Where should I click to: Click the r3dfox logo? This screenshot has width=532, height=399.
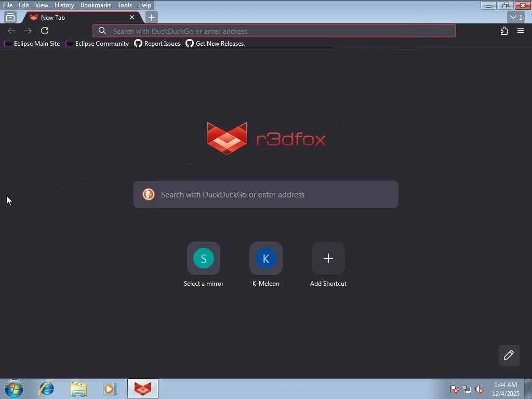(266, 138)
